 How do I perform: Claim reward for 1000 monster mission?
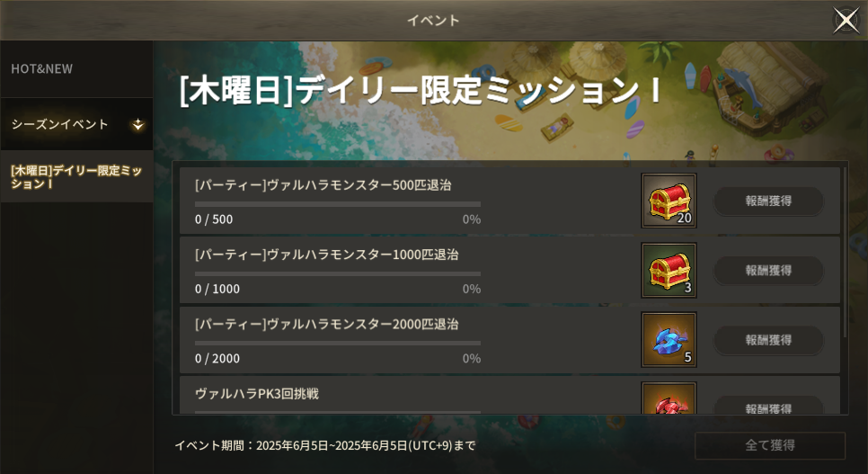click(768, 271)
